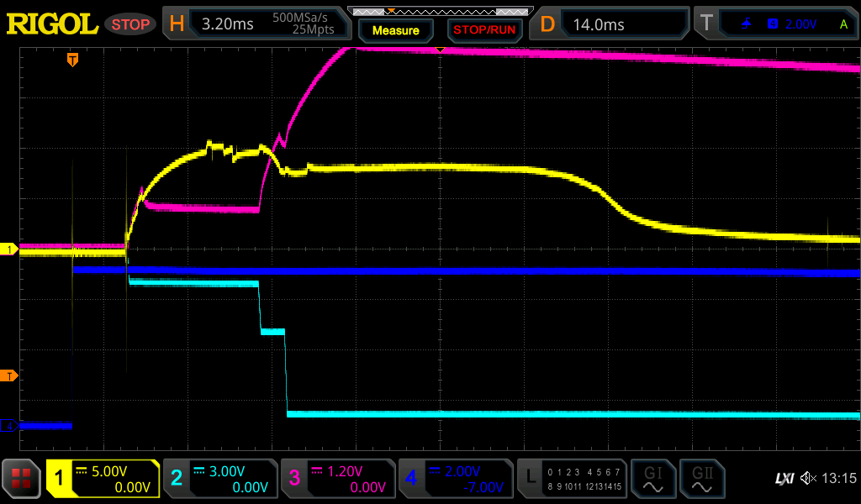The image size is (861, 504).
Task: Toggle channel 2 cyan 3.00V label
Action: click(219, 479)
